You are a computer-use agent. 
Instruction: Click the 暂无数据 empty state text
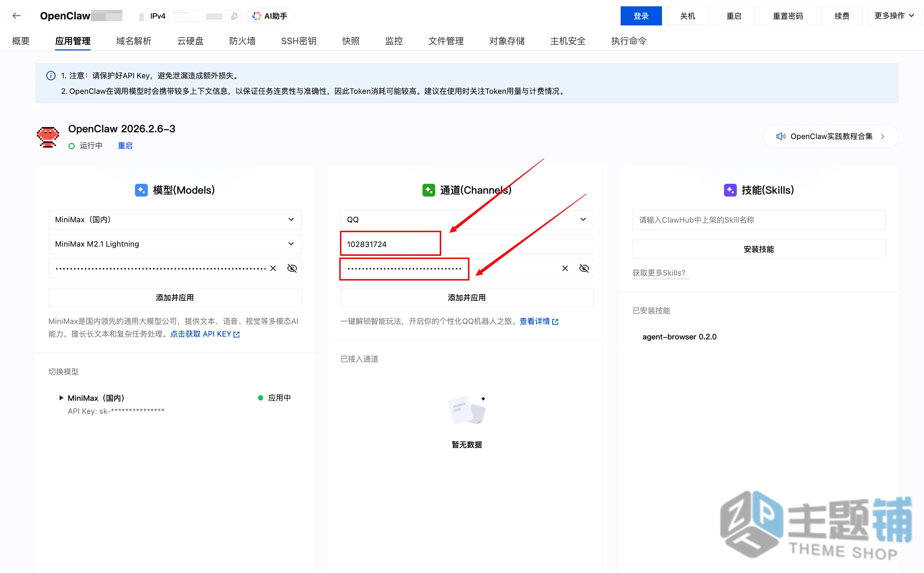coord(467,445)
